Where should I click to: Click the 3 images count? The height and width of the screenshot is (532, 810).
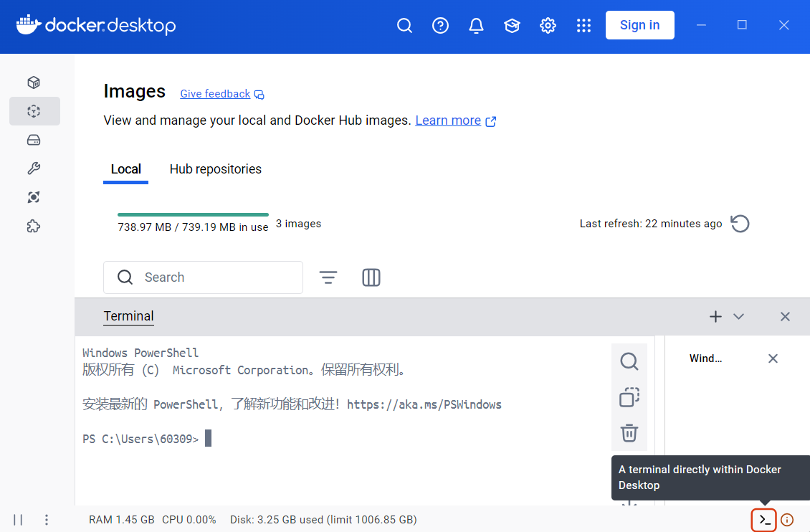[x=298, y=224]
